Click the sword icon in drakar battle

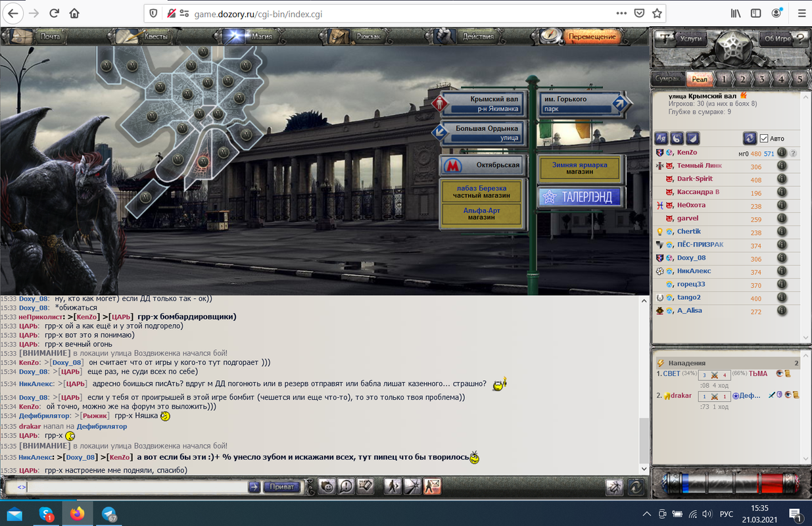tap(772, 395)
